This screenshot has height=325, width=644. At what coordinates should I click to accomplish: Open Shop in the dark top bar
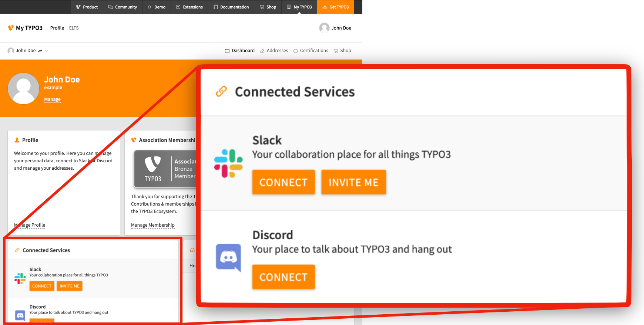tap(268, 7)
